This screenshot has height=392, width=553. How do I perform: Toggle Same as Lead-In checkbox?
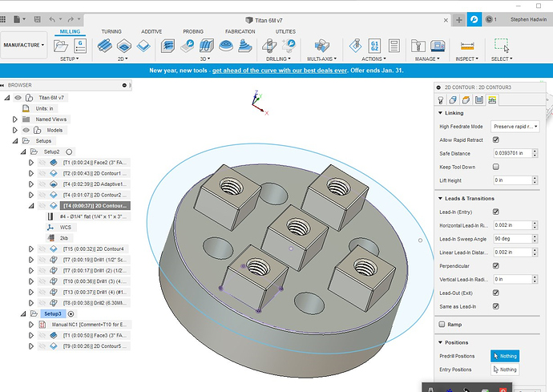click(496, 306)
